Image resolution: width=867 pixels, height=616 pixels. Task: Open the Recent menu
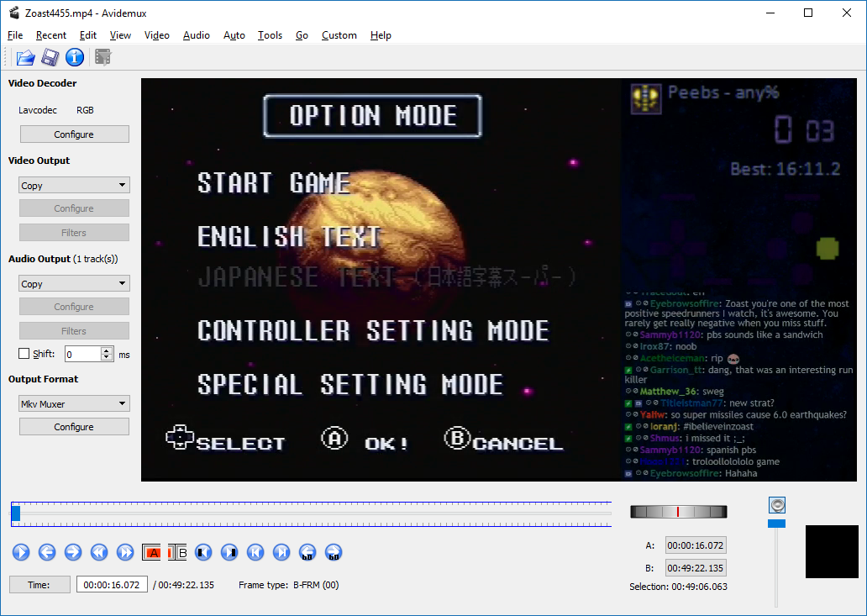tap(51, 35)
